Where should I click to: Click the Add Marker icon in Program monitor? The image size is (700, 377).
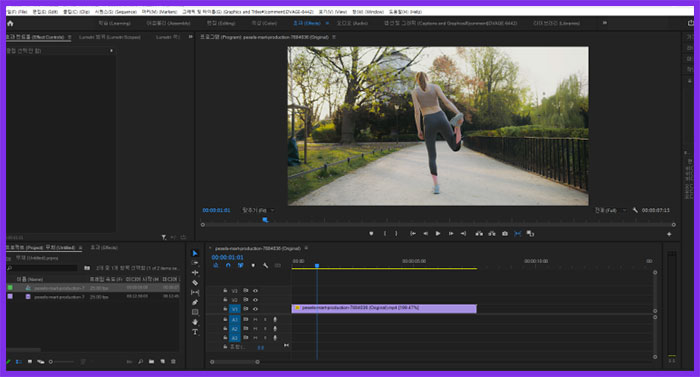(x=371, y=234)
